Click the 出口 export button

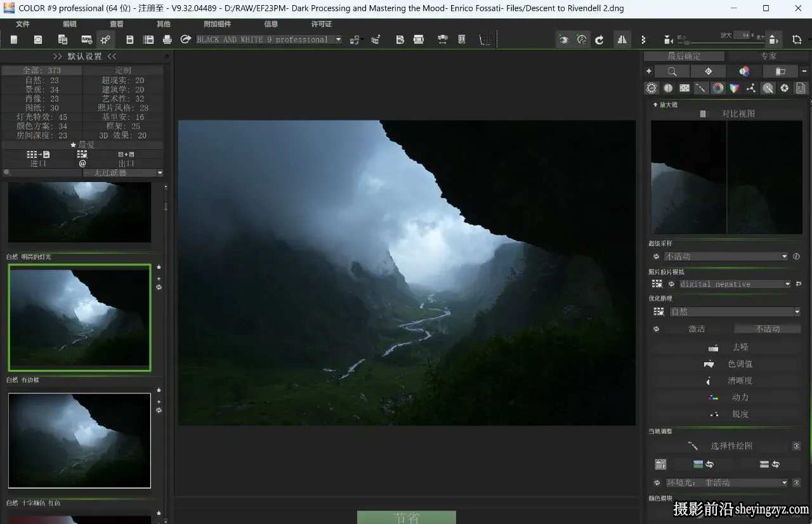pyautogui.click(x=126, y=159)
